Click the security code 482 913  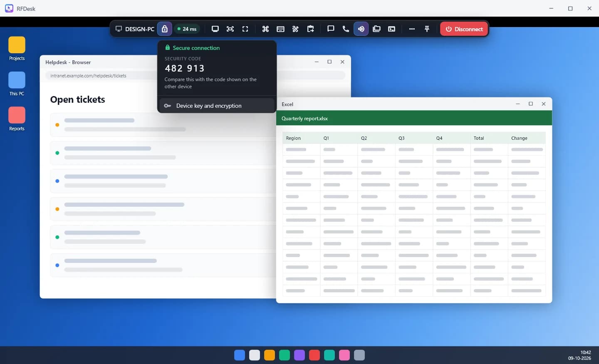(x=185, y=68)
